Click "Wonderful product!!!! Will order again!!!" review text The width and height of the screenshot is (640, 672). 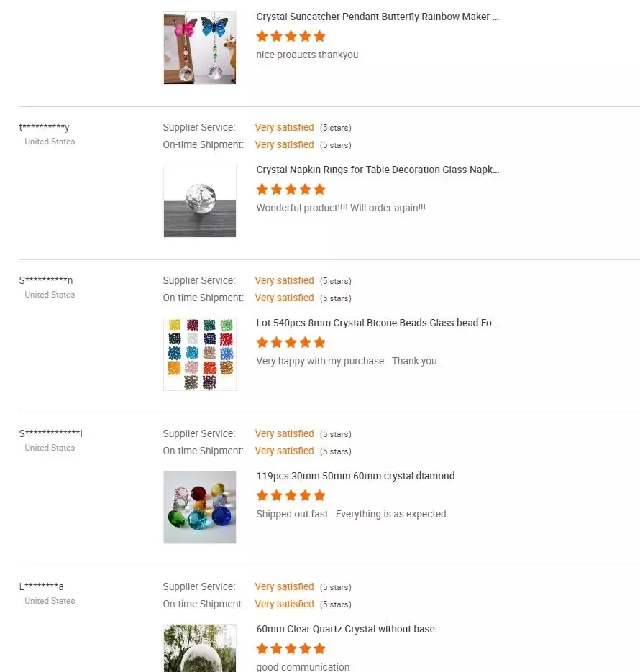tap(341, 208)
